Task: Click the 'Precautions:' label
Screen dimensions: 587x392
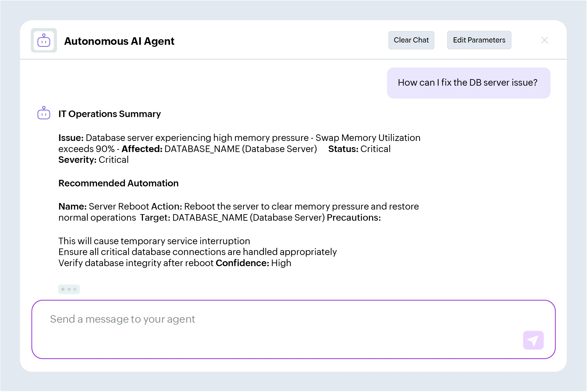Action: [354, 217]
